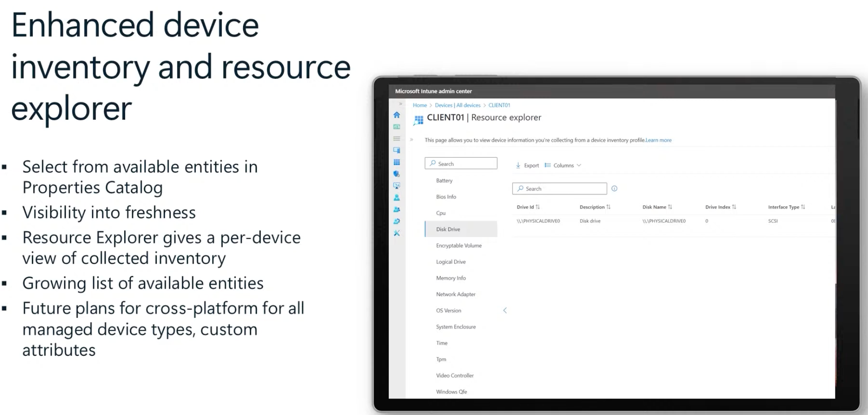
Task: Open the Tenant administration gear icon
Action: pos(397,221)
